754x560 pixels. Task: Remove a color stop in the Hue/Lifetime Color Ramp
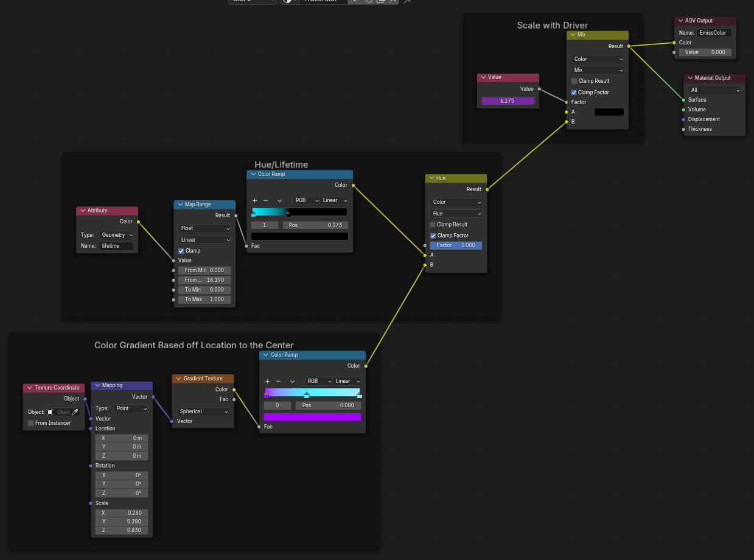265,200
